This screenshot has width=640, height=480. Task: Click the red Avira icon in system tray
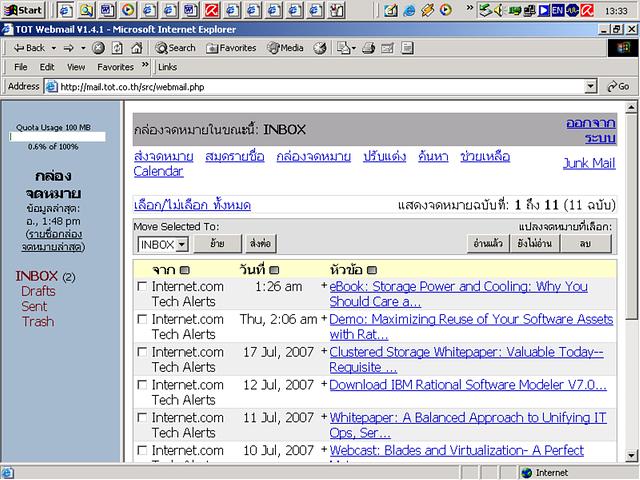click(587, 10)
